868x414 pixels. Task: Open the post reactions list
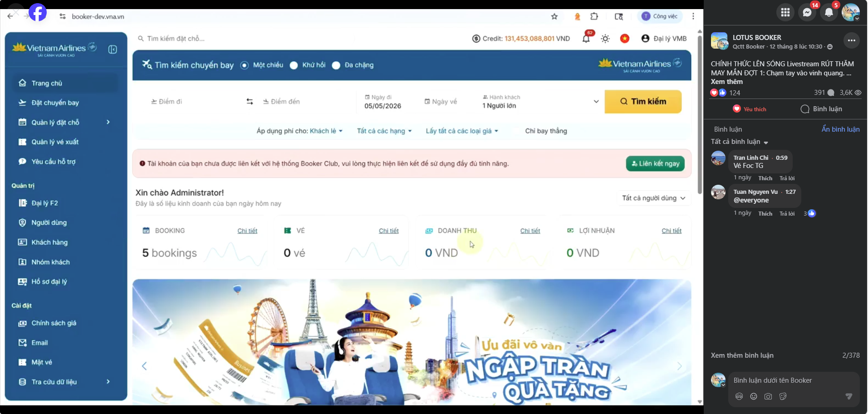pos(725,93)
